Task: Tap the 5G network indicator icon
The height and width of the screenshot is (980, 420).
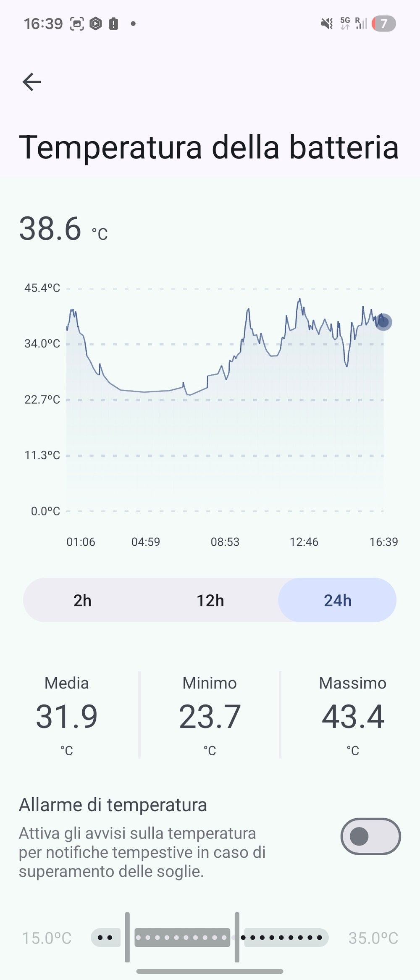Action: (345, 24)
